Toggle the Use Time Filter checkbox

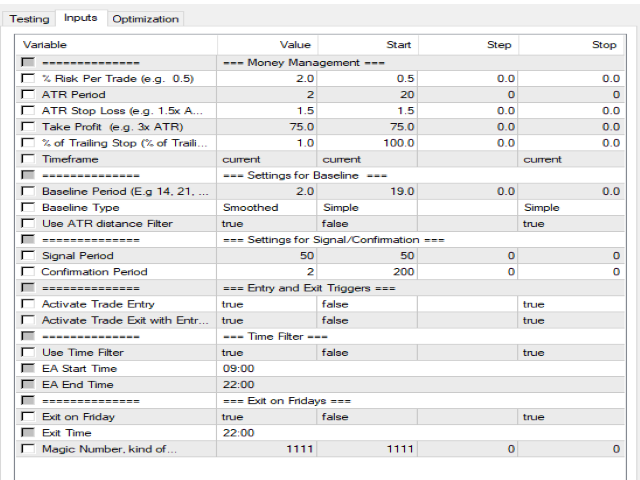pos(28,352)
